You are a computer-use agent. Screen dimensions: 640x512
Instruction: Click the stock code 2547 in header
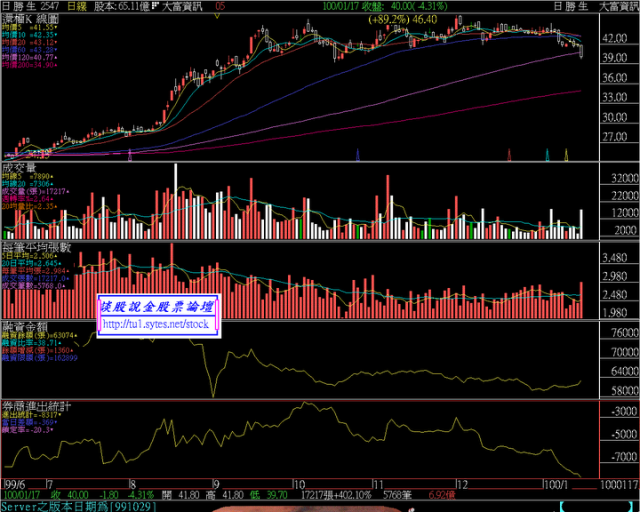49,6
